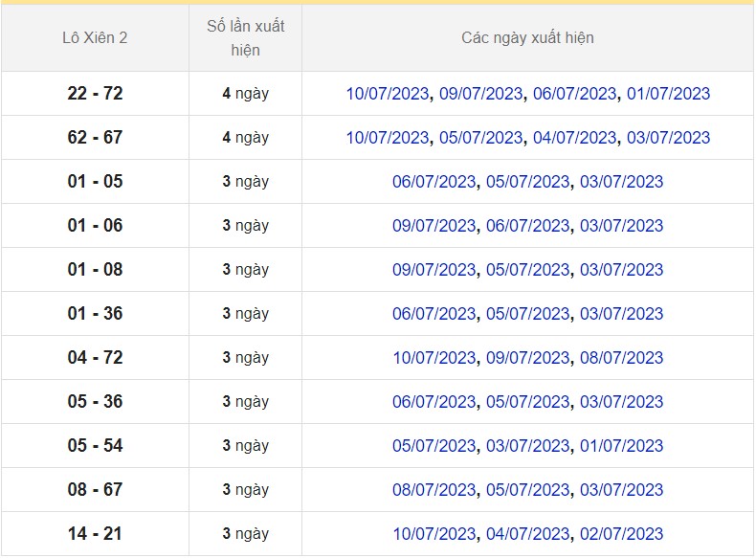Click the 'Các ngày xuất hiện' column header
The image size is (756, 558).
[x=527, y=38]
